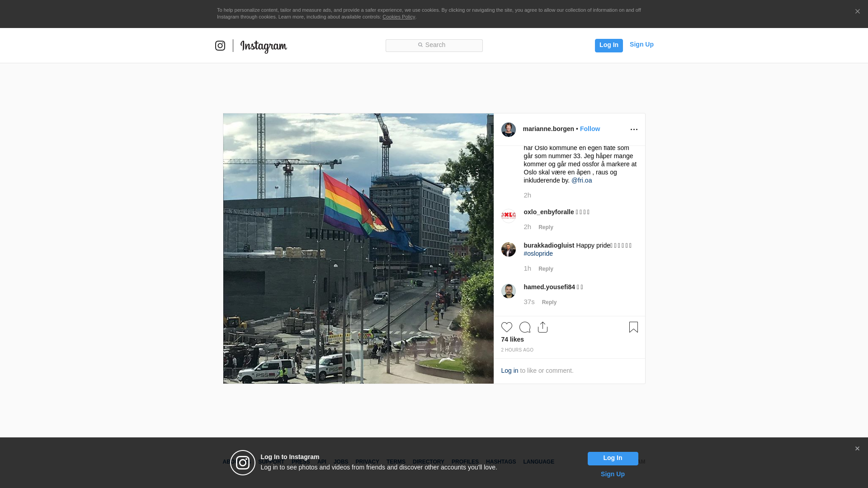868x488 pixels.
Task: Open the HASHTAGS footer link
Action: (x=501, y=462)
